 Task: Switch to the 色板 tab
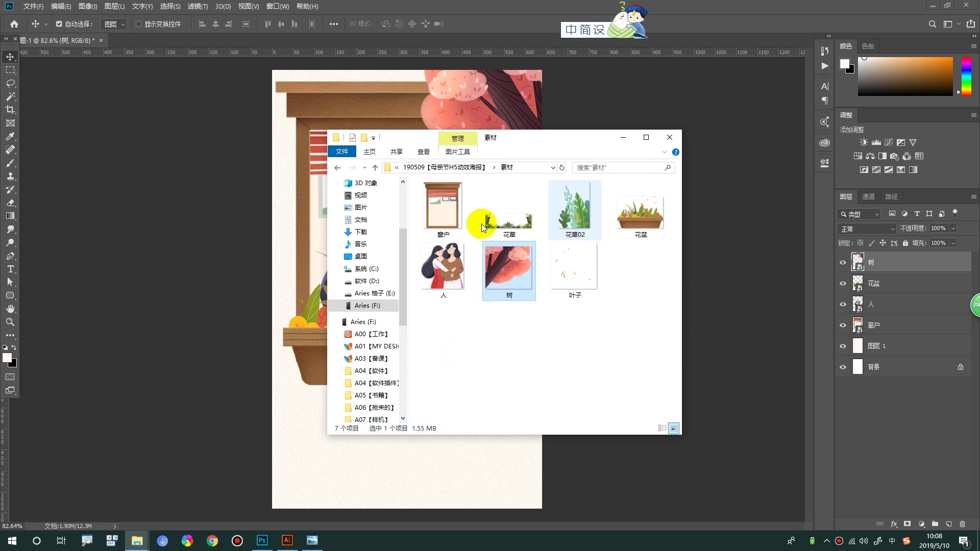click(868, 46)
